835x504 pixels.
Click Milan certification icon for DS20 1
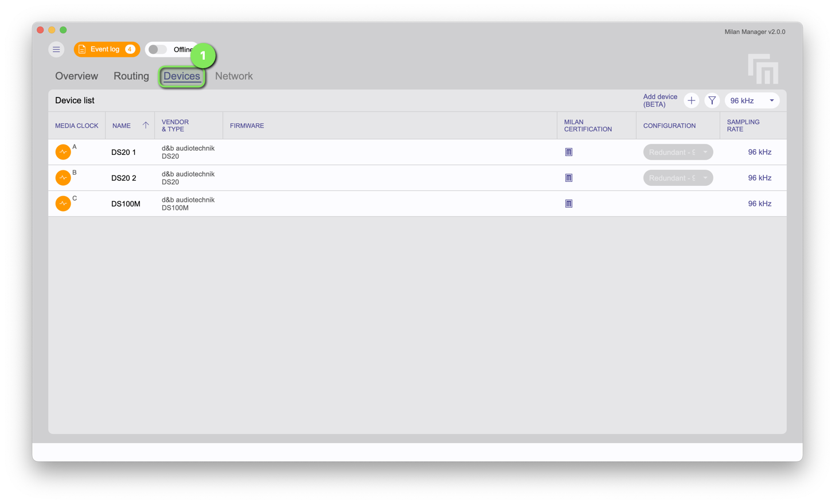coord(568,152)
